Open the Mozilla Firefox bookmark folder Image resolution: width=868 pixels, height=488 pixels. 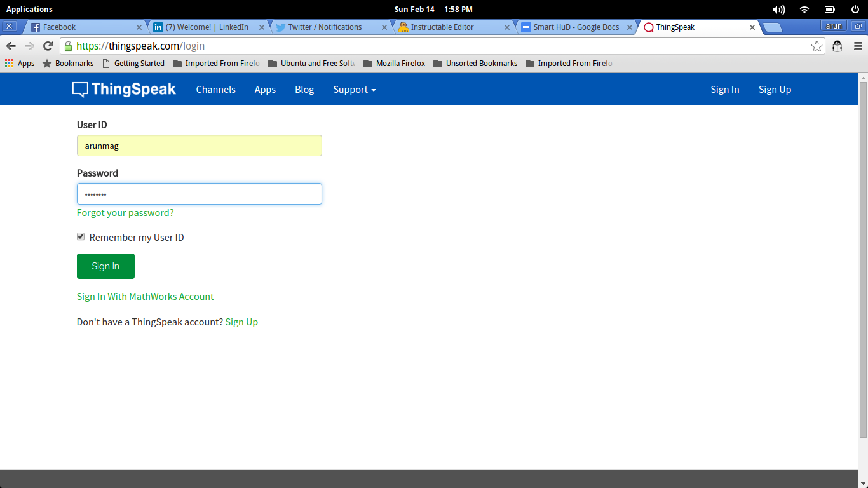tap(395, 63)
